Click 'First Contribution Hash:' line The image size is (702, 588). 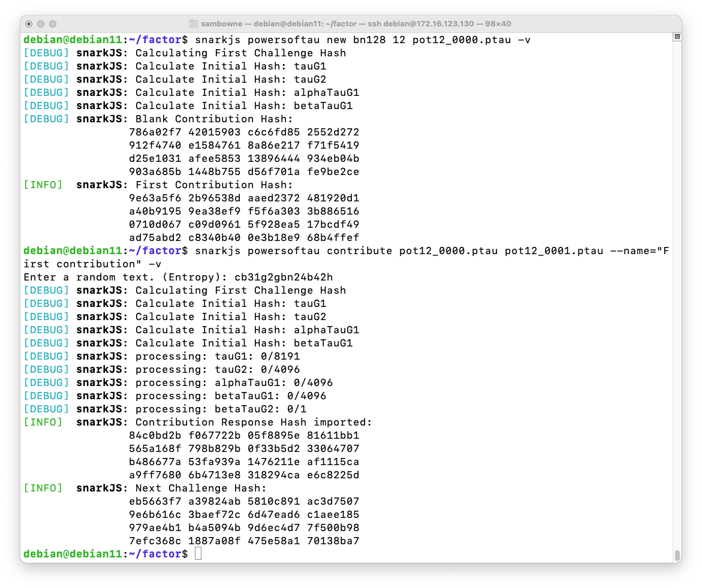(x=215, y=185)
